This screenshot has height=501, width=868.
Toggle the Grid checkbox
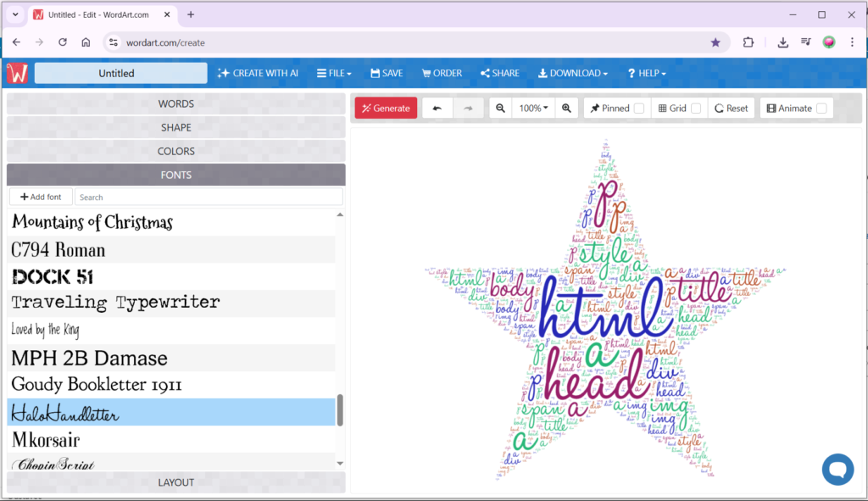pyautogui.click(x=696, y=109)
